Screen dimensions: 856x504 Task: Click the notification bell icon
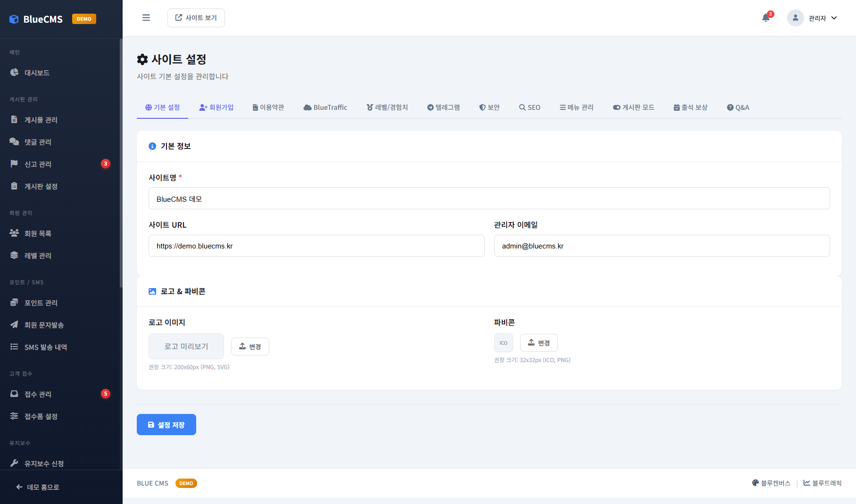point(765,17)
